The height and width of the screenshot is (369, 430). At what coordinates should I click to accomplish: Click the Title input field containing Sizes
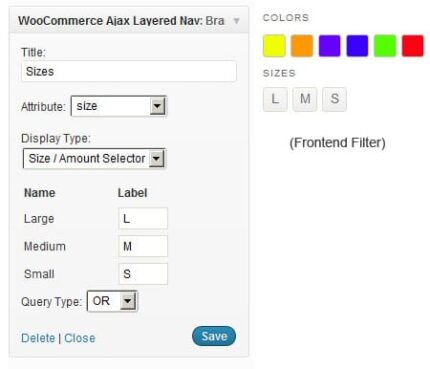(129, 71)
